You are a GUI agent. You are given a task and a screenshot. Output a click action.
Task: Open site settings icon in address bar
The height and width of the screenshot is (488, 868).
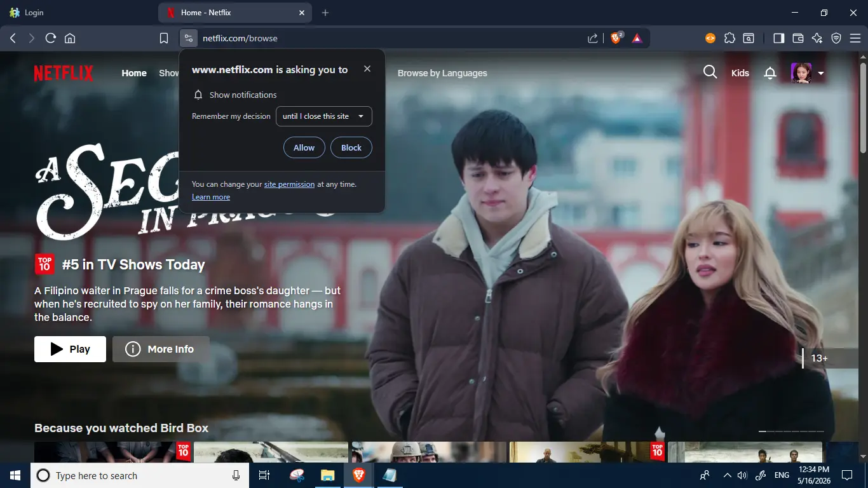click(x=188, y=38)
